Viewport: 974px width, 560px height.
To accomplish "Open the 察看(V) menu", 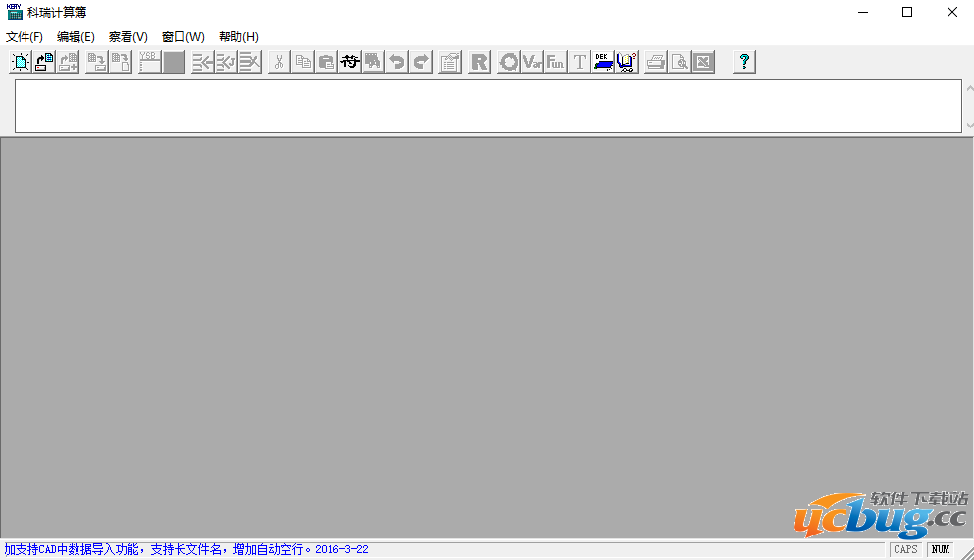I will tap(128, 37).
